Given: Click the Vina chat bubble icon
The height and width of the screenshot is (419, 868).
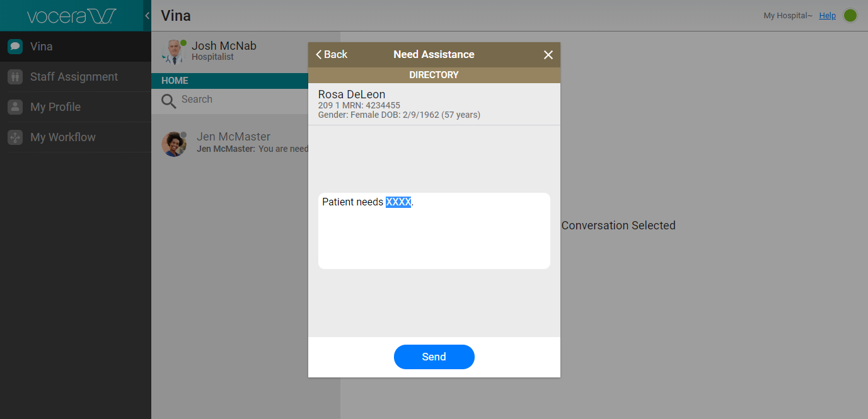Looking at the screenshot, I should click(x=15, y=47).
